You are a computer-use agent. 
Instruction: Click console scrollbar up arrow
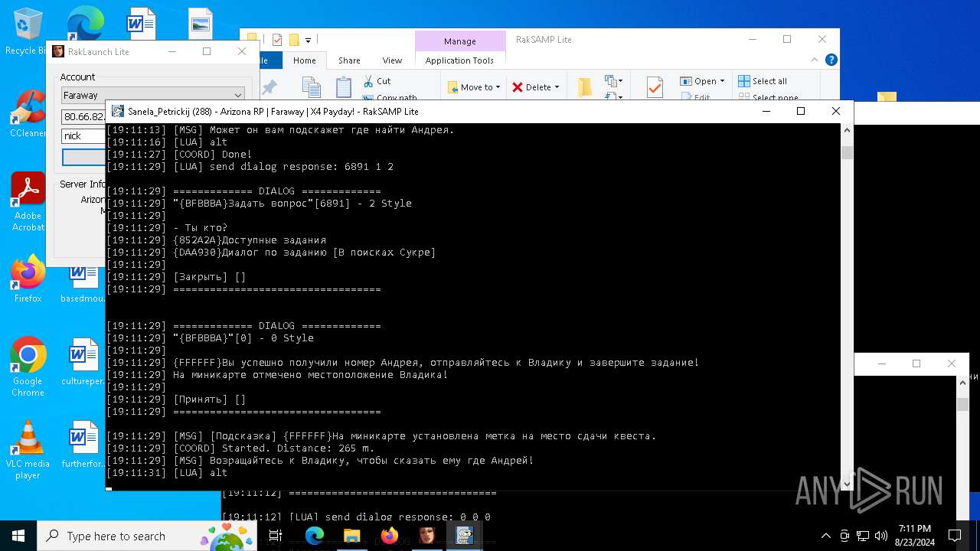click(x=847, y=130)
